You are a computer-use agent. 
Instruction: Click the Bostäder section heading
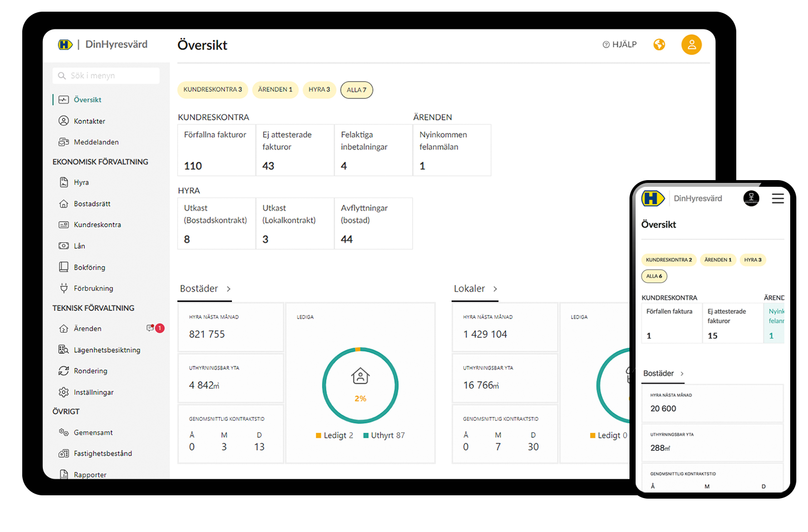pos(199,289)
